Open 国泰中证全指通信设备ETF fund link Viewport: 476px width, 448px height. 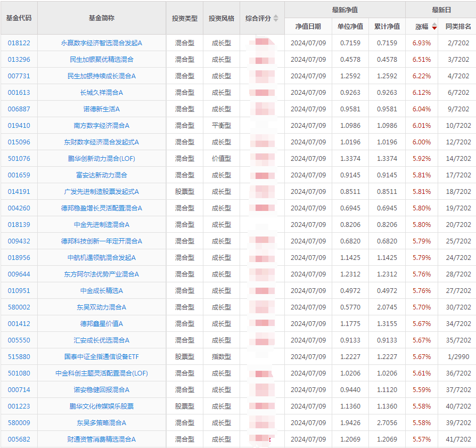[x=101, y=356]
